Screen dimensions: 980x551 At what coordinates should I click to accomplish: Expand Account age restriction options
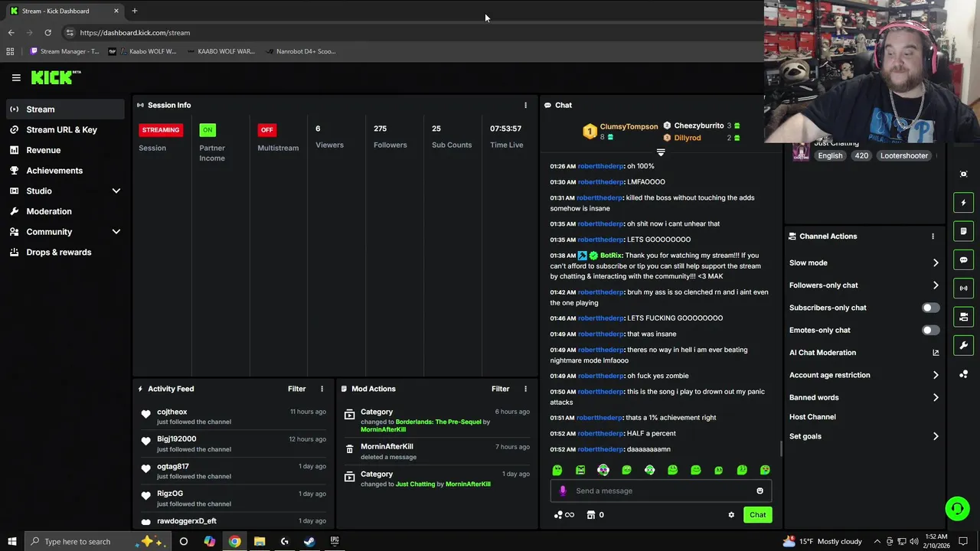[936, 376]
